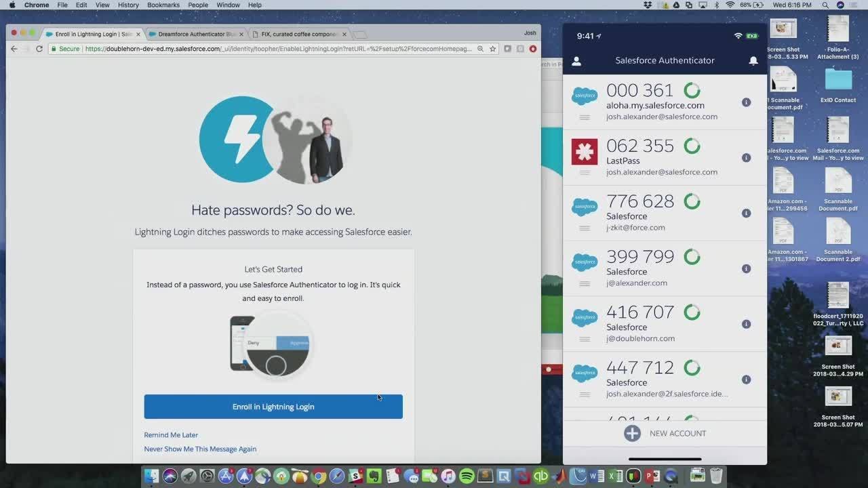Switch to FIX, curated coffee tab

(x=298, y=34)
